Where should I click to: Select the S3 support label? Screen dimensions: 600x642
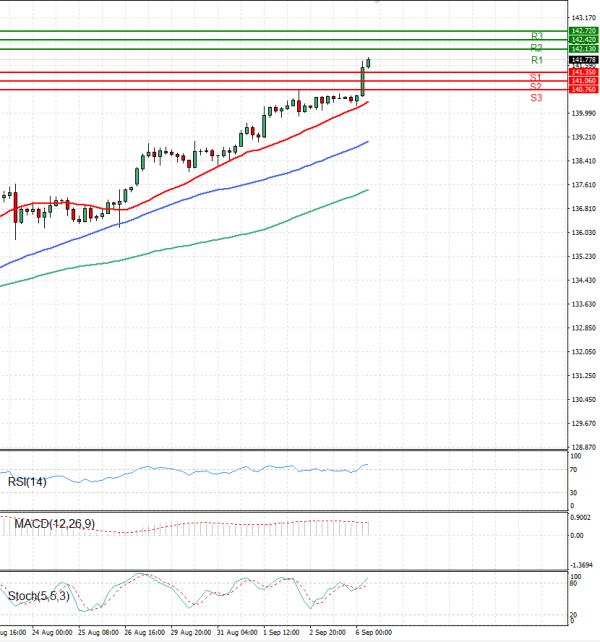(536, 97)
